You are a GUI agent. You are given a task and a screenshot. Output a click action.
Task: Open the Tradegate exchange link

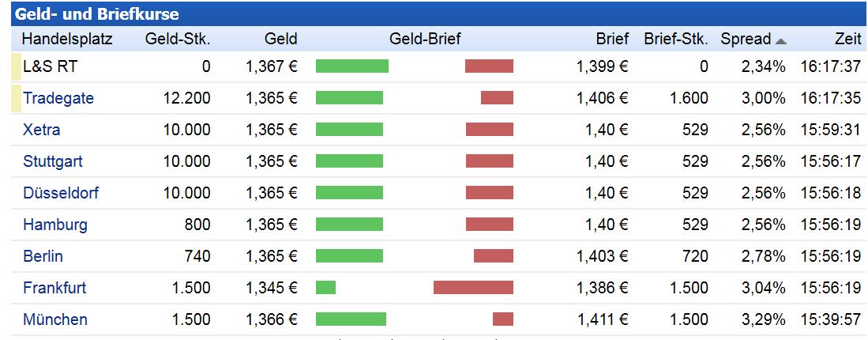tap(58, 99)
